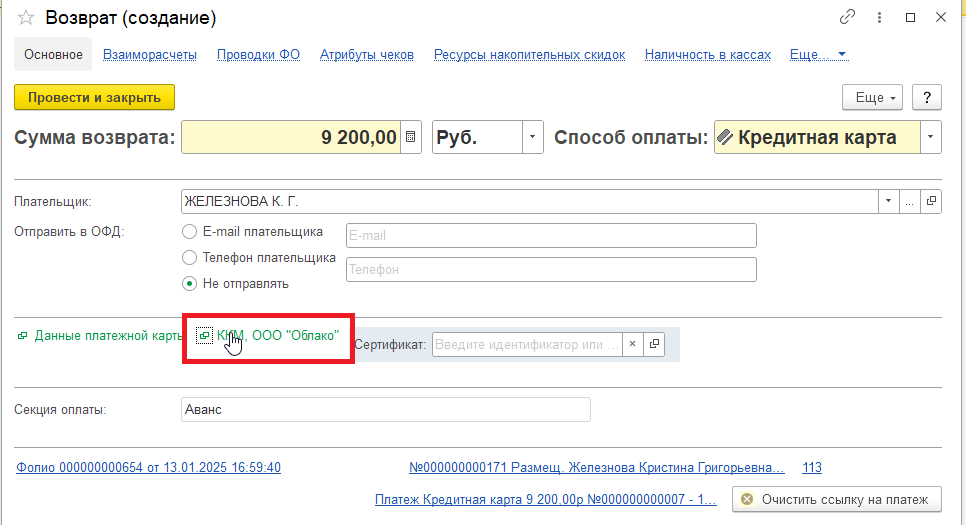Viewport: 966px width, 525px height.
Task: Open calculator in Сумма возврата field
Action: (x=410, y=138)
